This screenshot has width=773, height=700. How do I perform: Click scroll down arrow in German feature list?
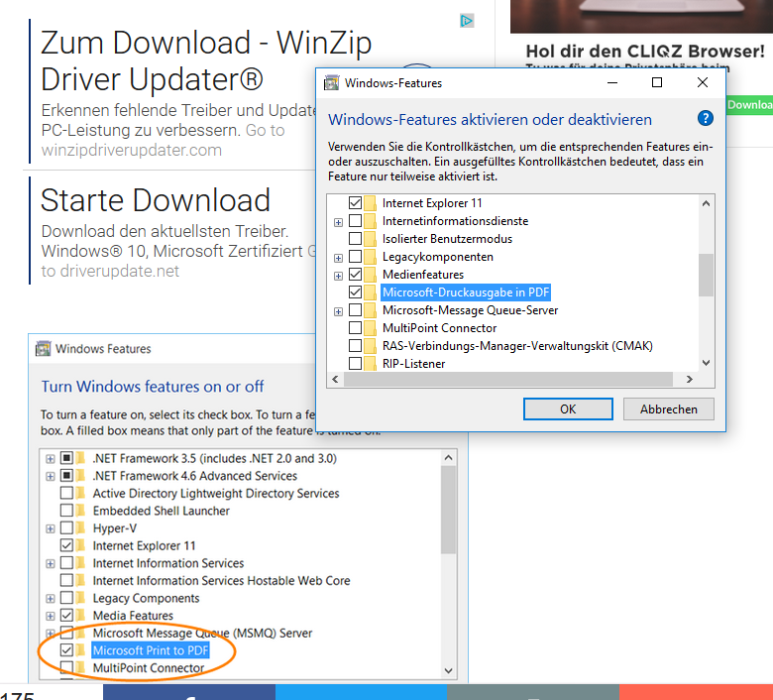(706, 363)
